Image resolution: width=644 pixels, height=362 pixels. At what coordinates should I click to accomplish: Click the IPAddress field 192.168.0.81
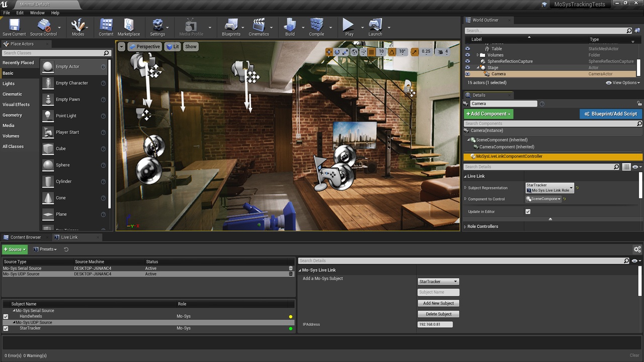click(435, 324)
